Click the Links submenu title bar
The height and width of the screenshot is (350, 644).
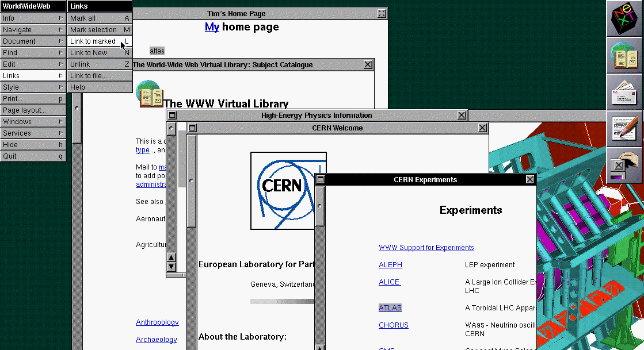click(x=100, y=6)
